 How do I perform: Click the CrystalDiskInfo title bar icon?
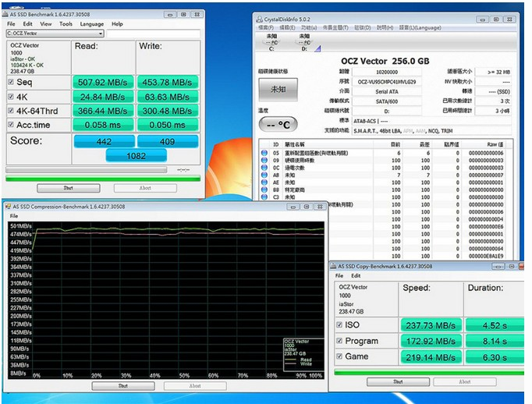point(259,19)
